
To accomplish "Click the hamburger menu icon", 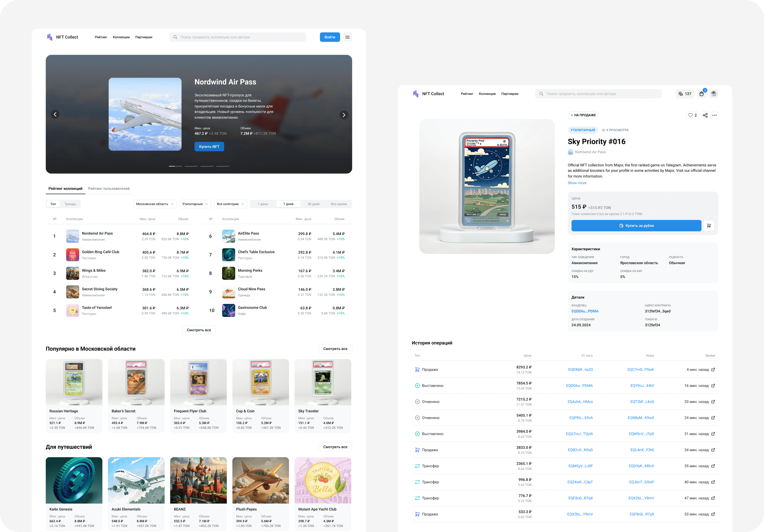I will [347, 37].
